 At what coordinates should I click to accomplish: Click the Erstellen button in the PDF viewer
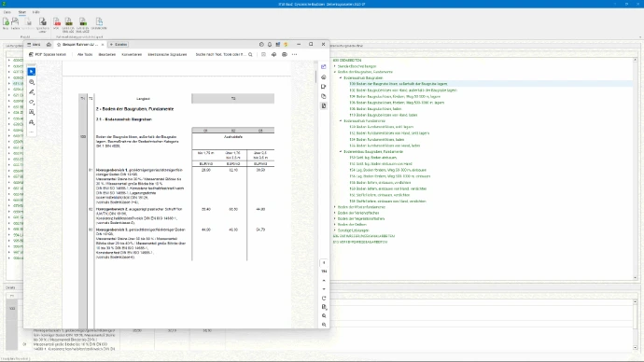119,45
